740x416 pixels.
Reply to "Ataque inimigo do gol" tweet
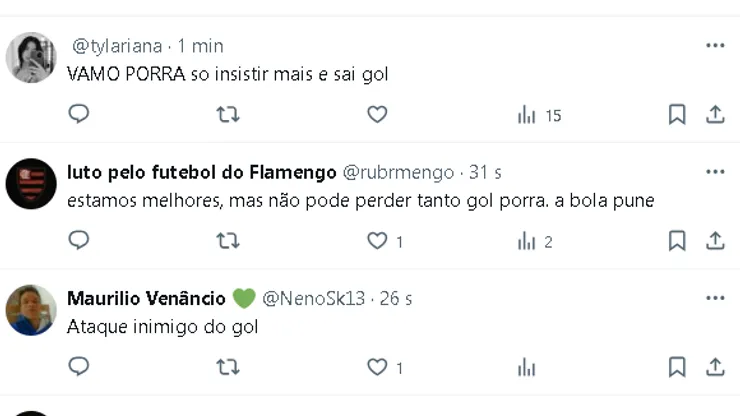79,367
